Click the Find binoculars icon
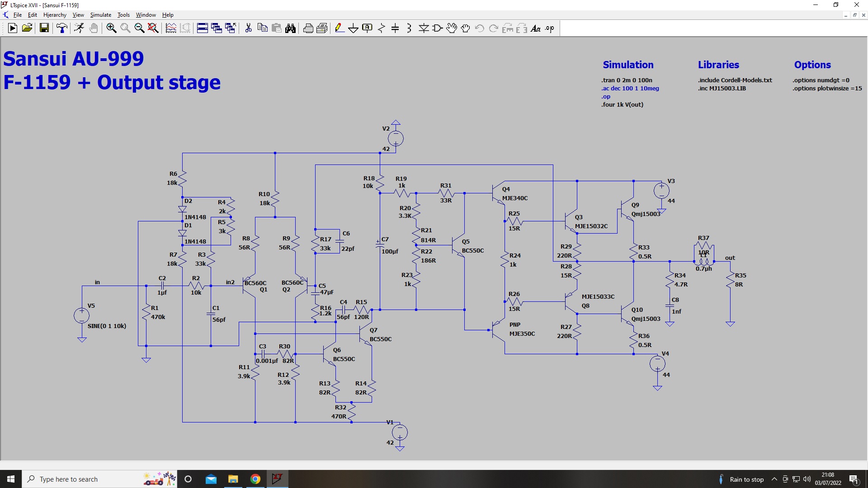 [290, 28]
